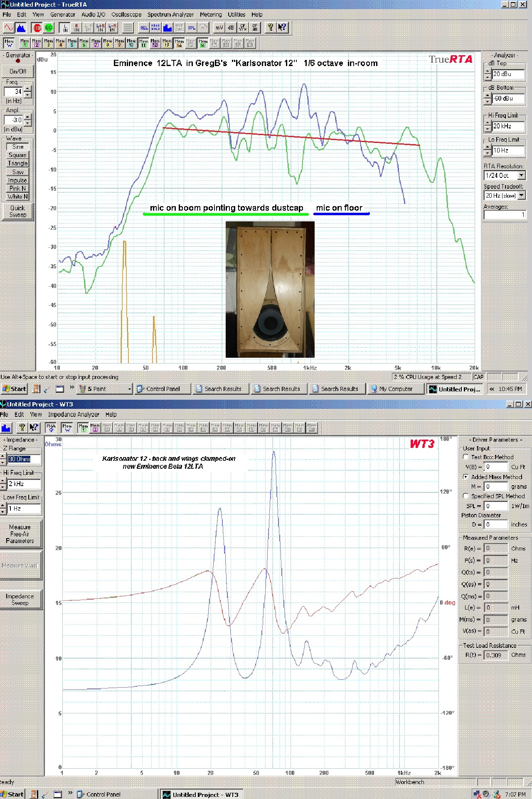Select L IN input icon
Screen dimensions: 532x799
click(x=65, y=28)
